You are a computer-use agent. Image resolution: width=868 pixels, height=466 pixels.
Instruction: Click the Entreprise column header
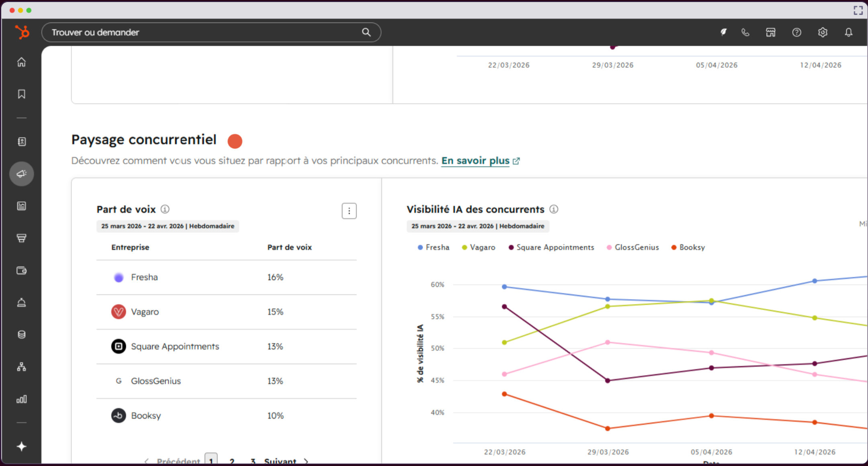[130, 247]
